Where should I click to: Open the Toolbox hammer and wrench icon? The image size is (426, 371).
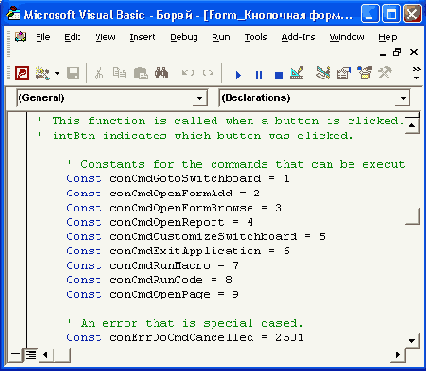(385, 73)
